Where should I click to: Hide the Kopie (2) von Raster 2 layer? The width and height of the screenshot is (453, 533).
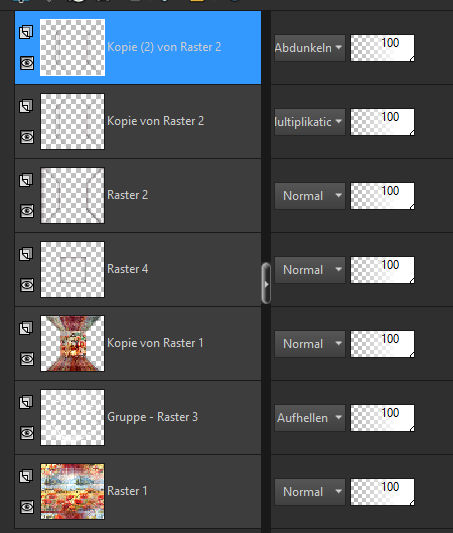27,63
